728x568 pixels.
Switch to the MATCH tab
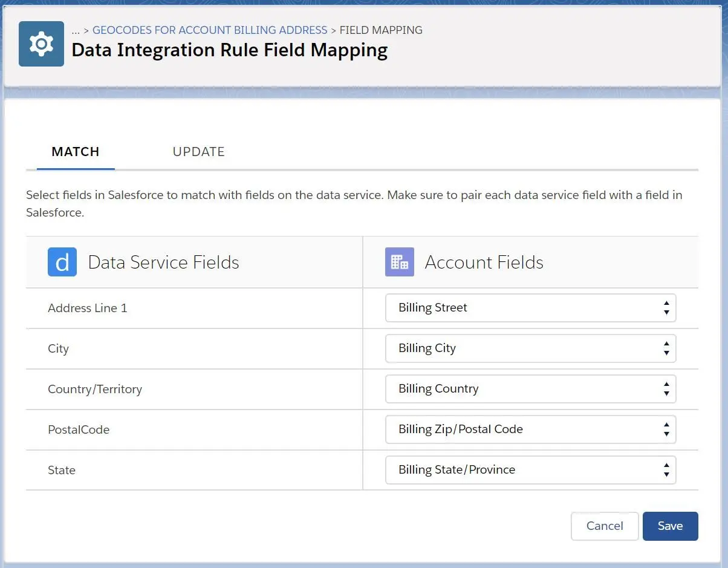76,152
